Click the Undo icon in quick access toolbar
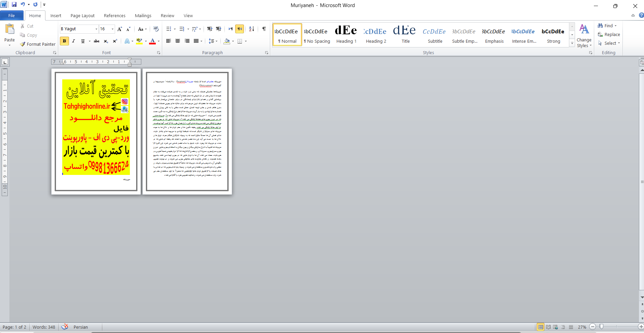This screenshot has width=644, height=333. (23, 5)
